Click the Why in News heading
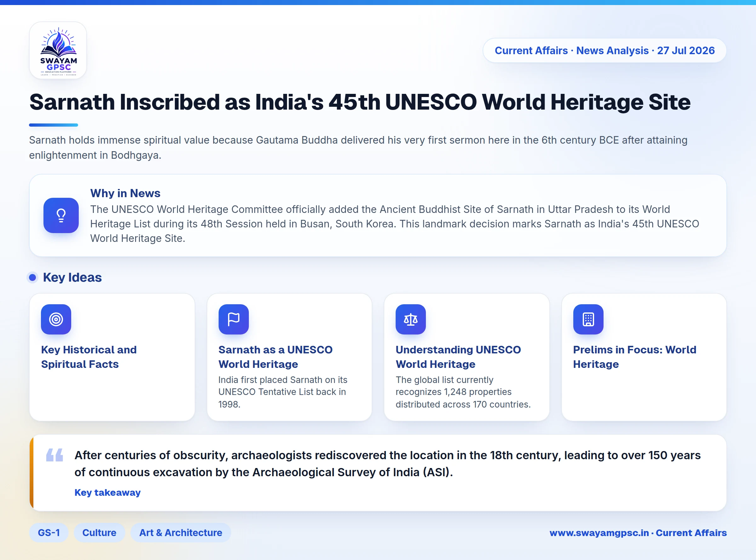Viewport: 756px width, 560px height. [x=125, y=193]
